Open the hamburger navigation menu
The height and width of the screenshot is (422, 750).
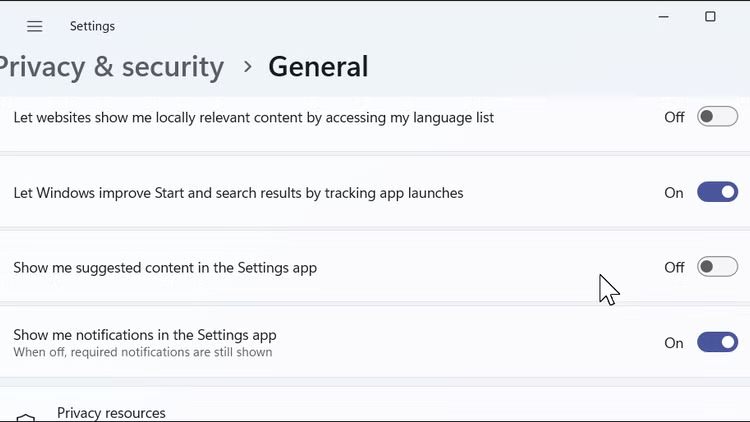(x=35, y=26)
